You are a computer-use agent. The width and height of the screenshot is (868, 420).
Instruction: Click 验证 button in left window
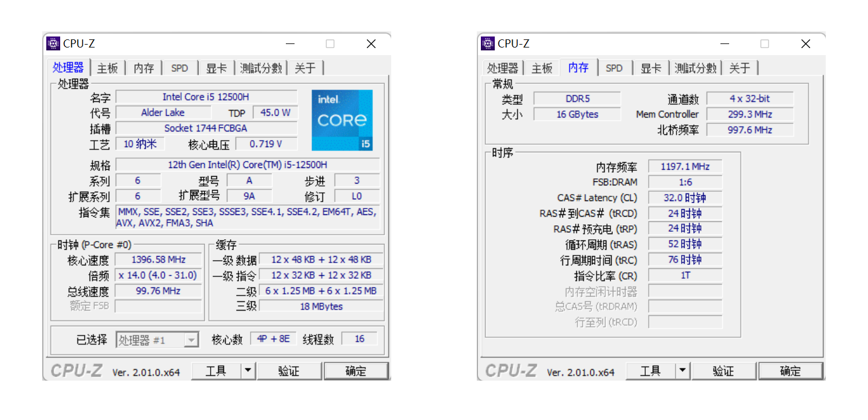[x=289, y=371]
